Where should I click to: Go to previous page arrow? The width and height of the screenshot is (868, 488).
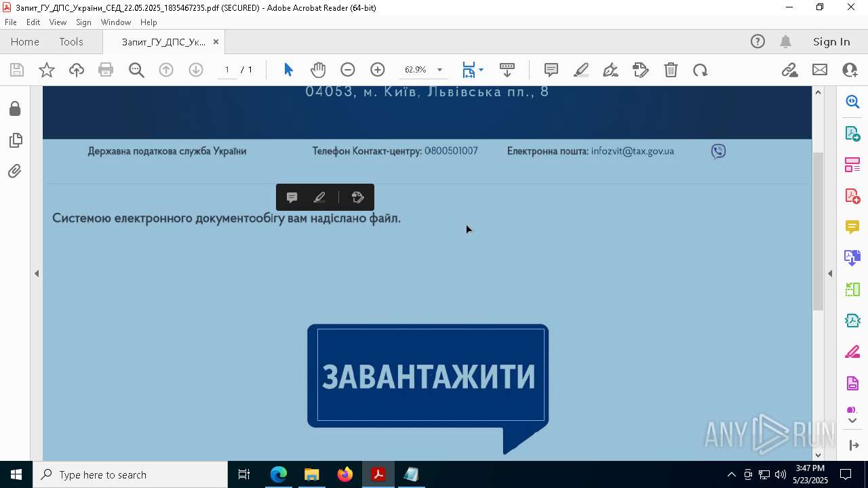(x=166, y=70)
